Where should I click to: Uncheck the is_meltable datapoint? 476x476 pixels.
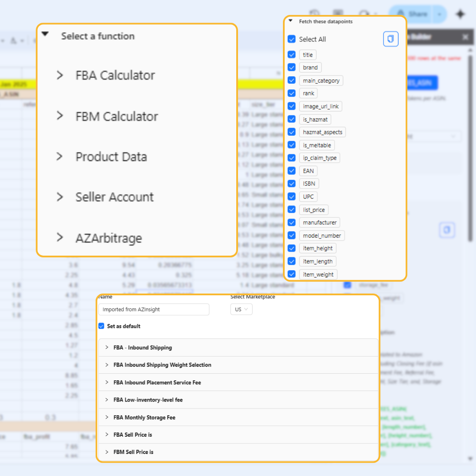coord(291,145)
